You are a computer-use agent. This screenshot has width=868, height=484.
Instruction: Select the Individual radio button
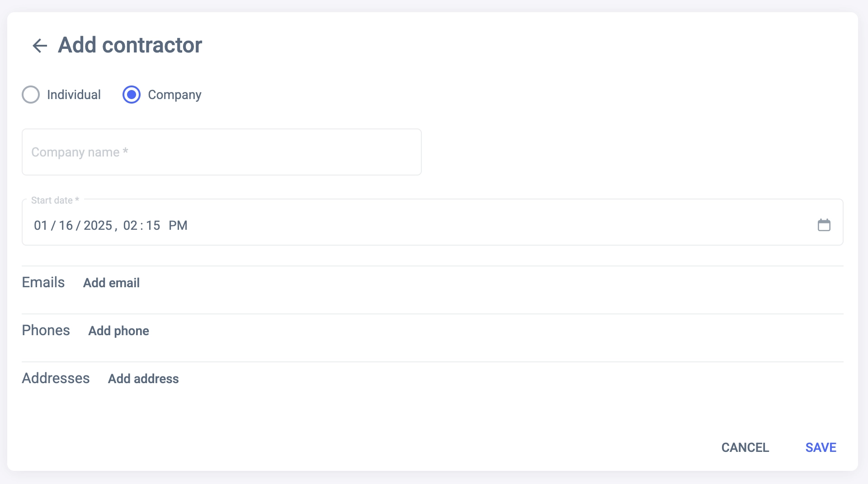pyautogui.click(x=31, y=95)
